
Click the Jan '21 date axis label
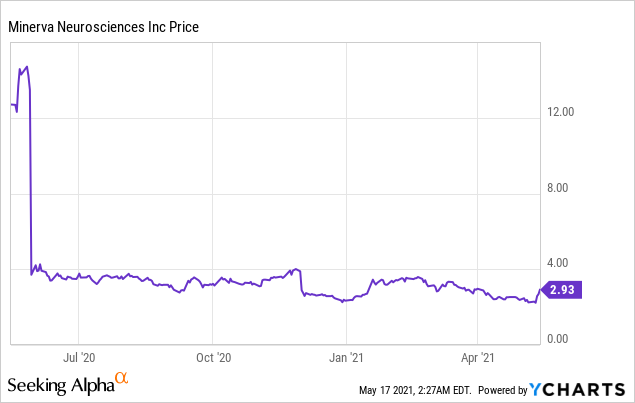(346, 356)
